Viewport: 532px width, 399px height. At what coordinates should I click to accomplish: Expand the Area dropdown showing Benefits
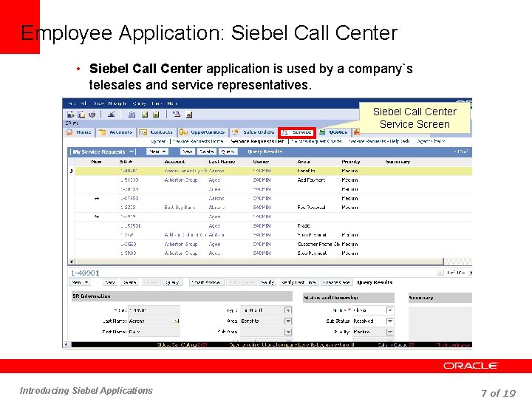click(x=288, y=321)
